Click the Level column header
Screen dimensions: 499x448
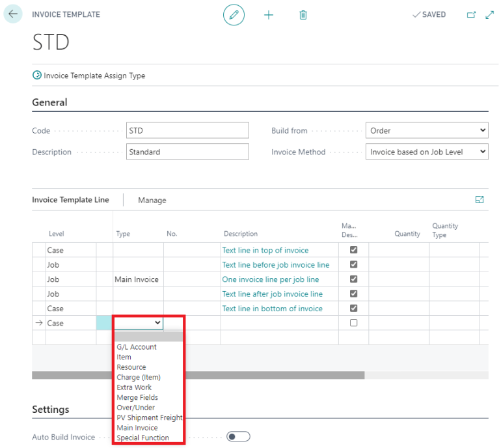point(57,234)
